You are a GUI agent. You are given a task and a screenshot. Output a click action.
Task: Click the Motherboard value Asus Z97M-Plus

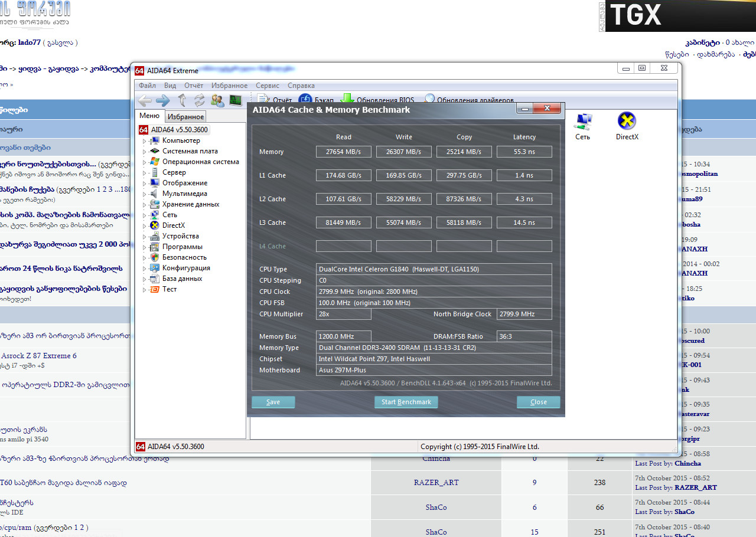tap(434, 370)
